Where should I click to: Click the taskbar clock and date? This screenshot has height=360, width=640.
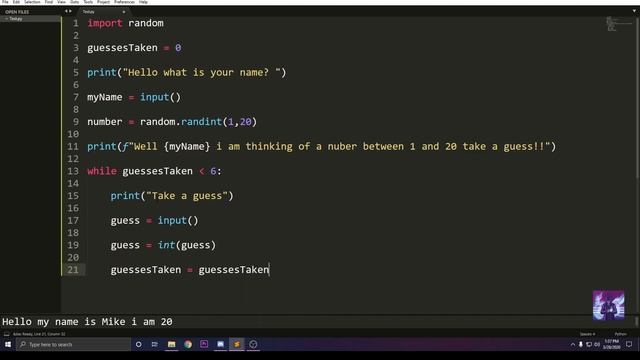(611, 344)
